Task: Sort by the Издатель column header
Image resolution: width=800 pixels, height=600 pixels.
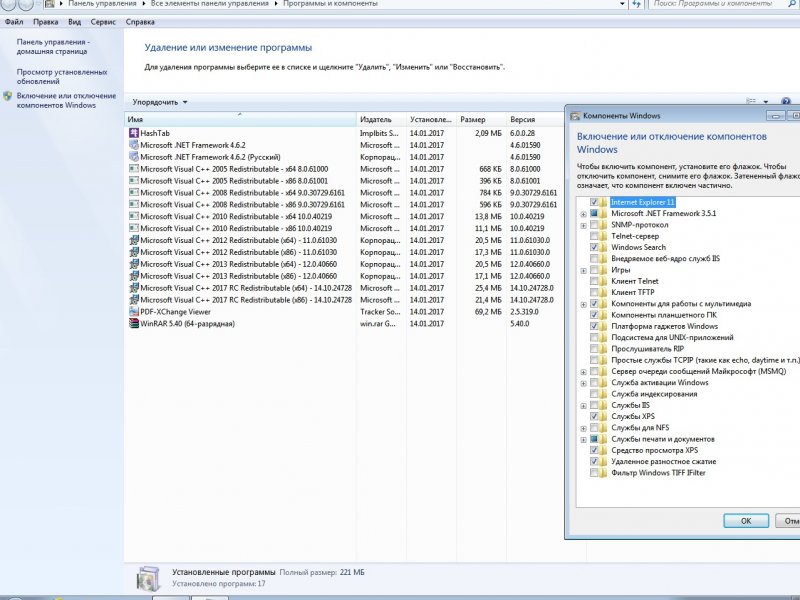Action: pyautogui.click(x=381, y=119)
